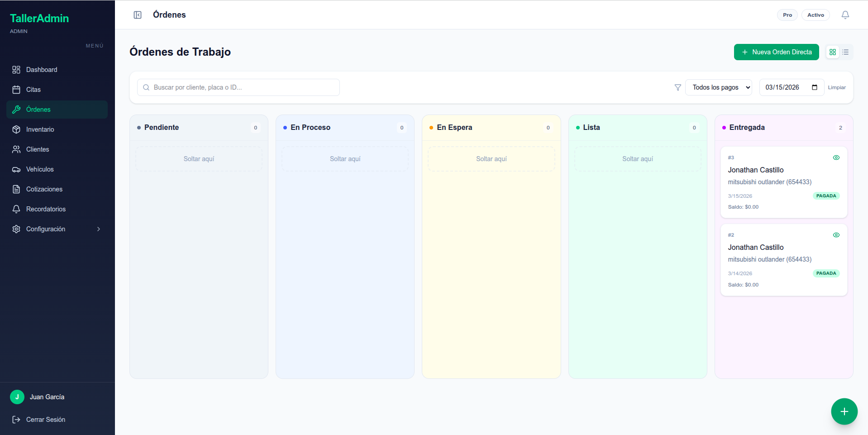
Task: Click the Nueva Orden Directa button
Action: tap(776, 52)
